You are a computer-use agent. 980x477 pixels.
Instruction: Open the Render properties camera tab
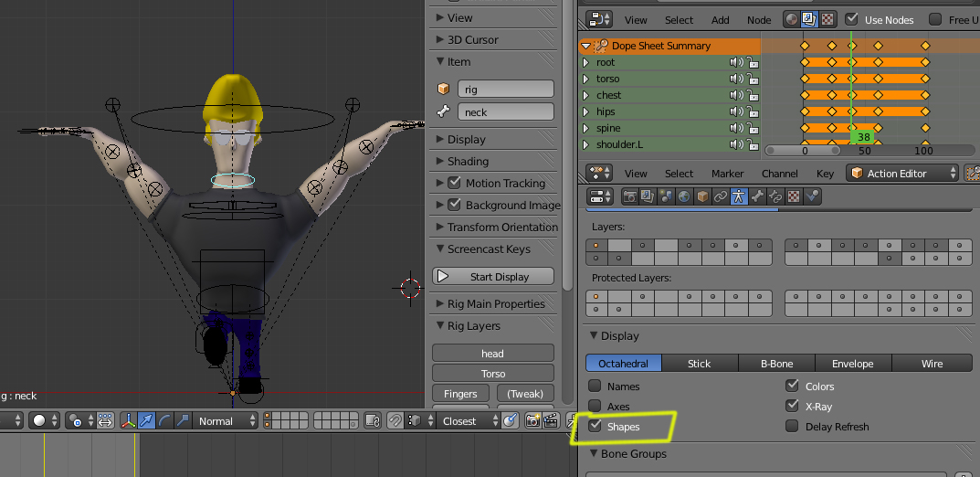630,196
